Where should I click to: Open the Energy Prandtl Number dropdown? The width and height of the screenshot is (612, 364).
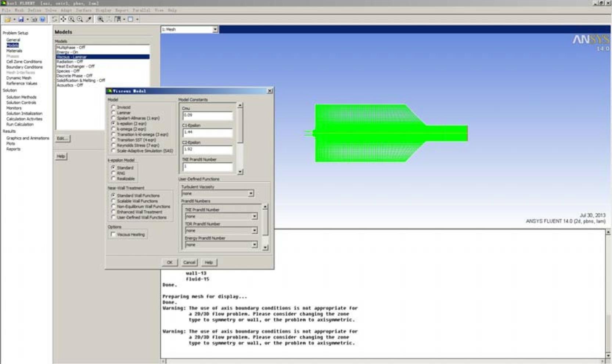254,245
